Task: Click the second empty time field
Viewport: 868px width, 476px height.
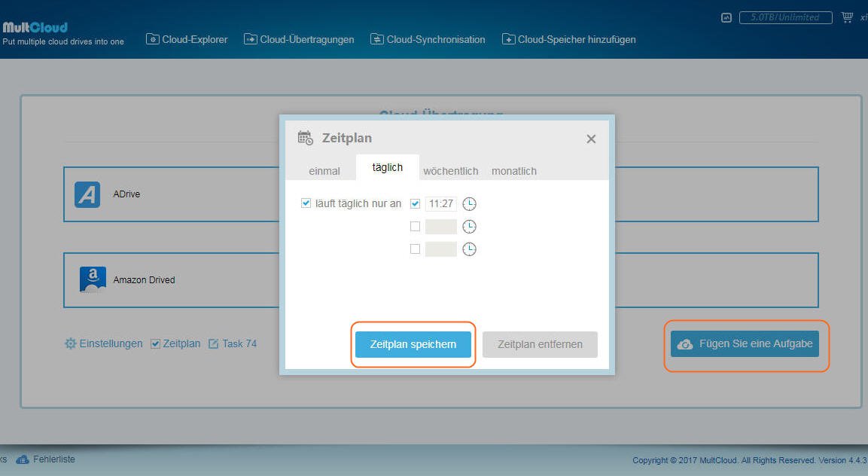Action: tap(440, 226)
